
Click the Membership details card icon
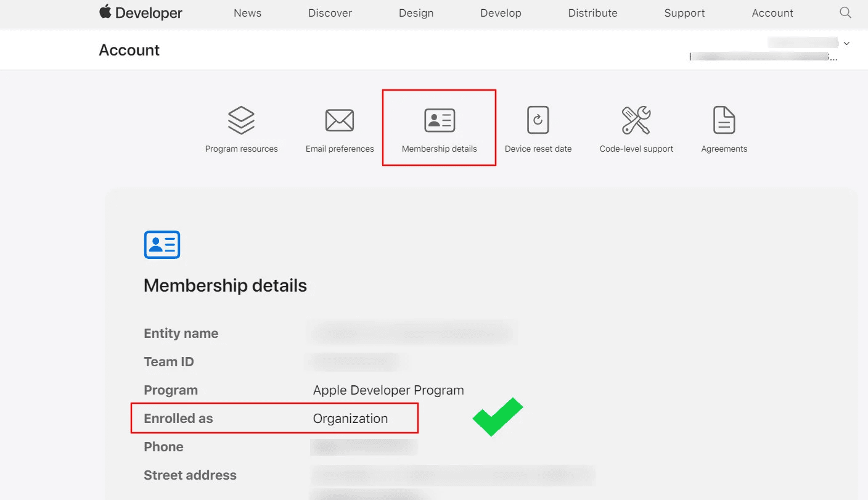coord(440,120)
